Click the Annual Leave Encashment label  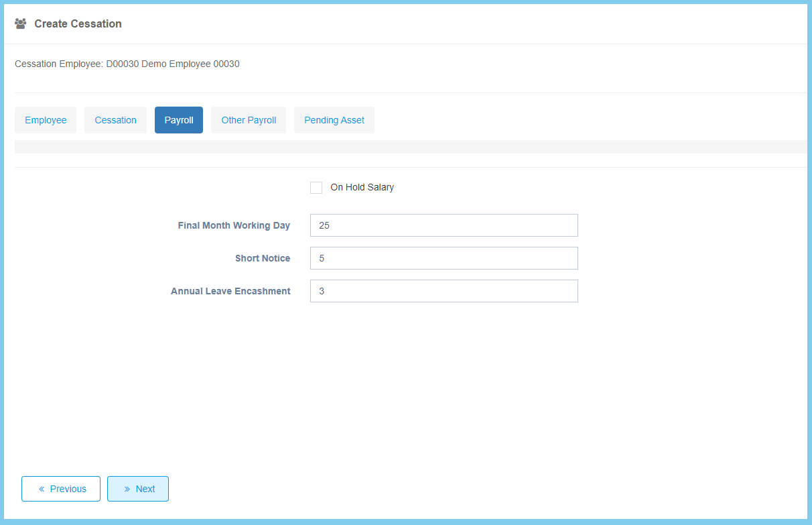230,291
